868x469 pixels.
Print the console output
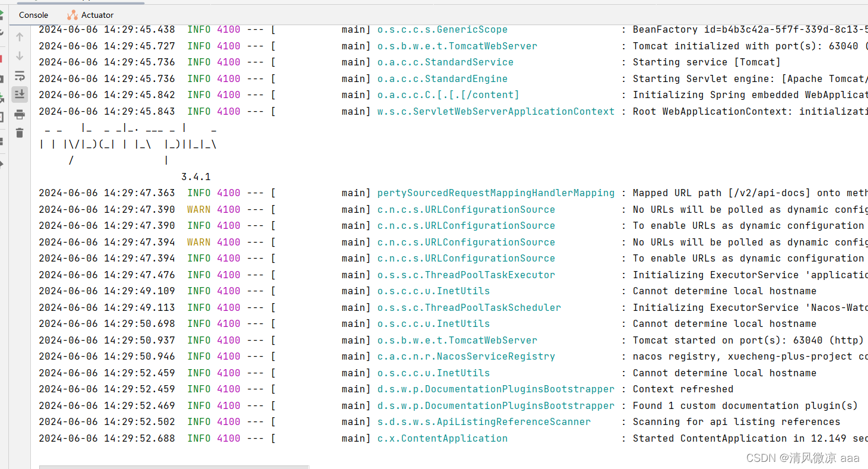[x=20, y=114]
